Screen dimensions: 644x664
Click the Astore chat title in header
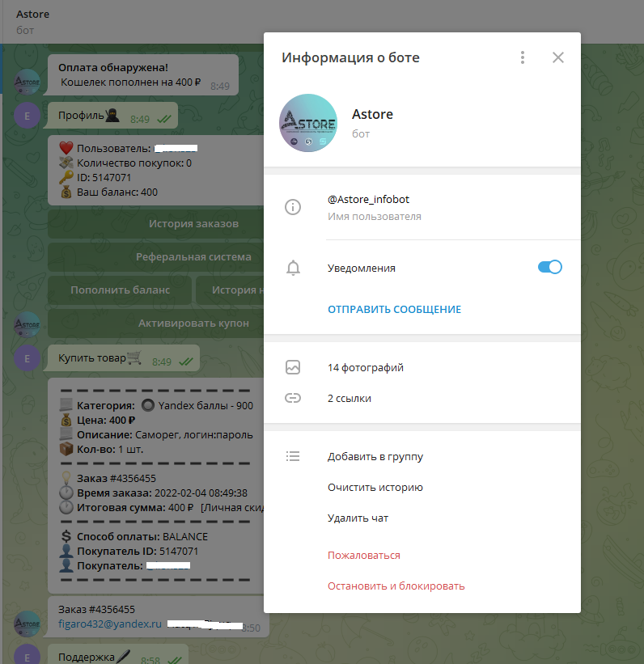click(x=32, y=15)
